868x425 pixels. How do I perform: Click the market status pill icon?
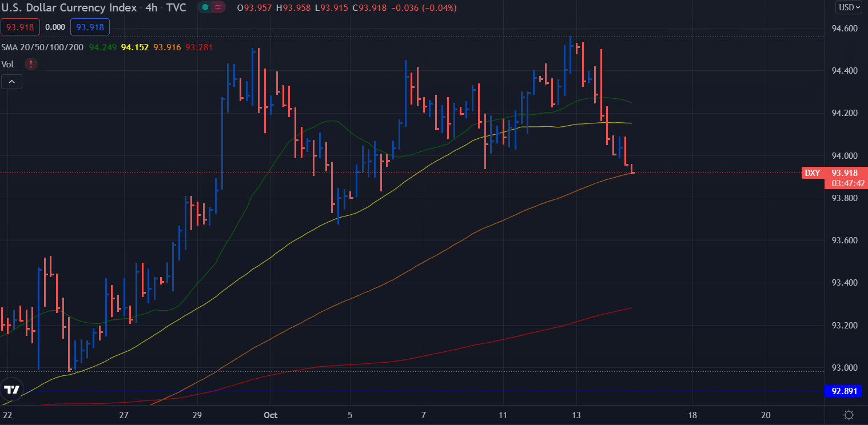(x=211, y=7)
